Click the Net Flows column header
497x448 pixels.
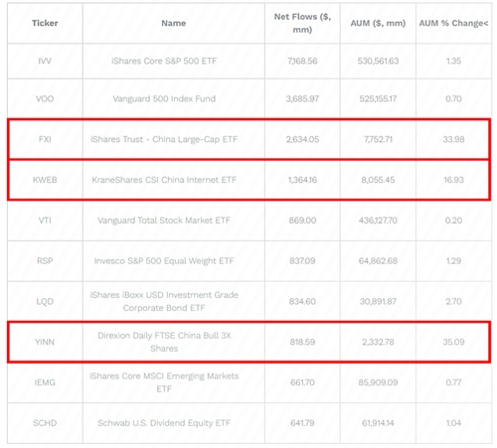click(x=302, y=23)
